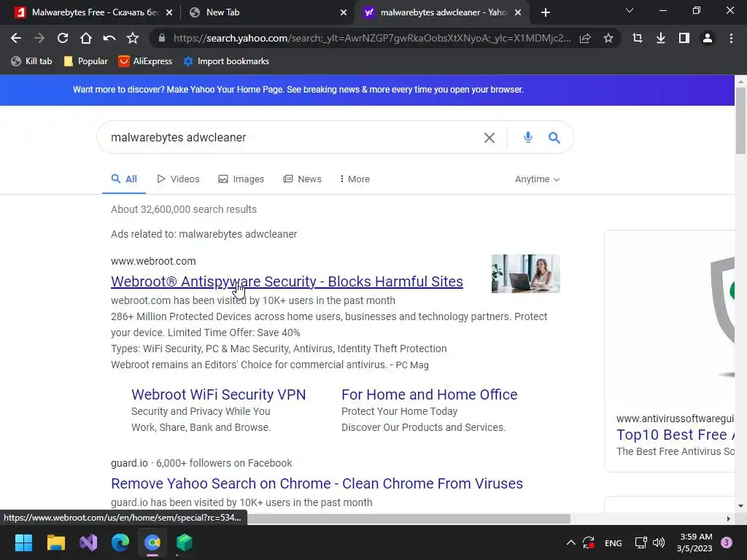Image resolution: width=747 pixels, height=560 pixels.
Task: Click the Make Yahoo Your Home Page banner
Action: click(x=298, y=90)
